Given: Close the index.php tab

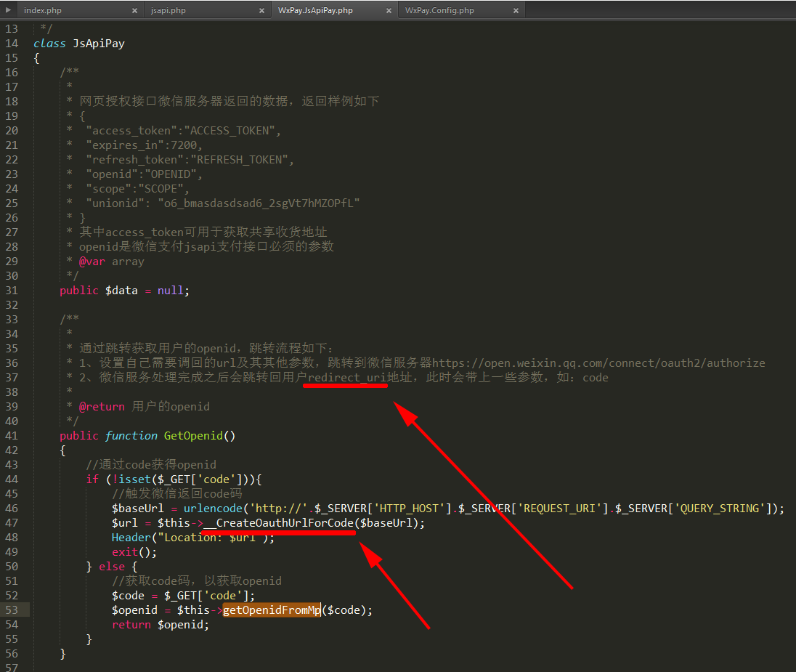Looking at the screenshot, I should point(134,11).
